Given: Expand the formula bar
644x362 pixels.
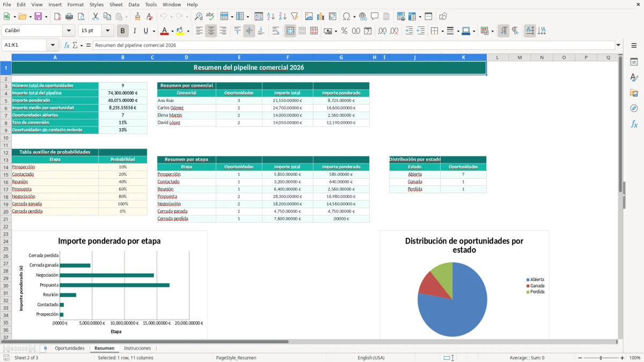Looking at the screenshot, I should [x=618, y=45].
